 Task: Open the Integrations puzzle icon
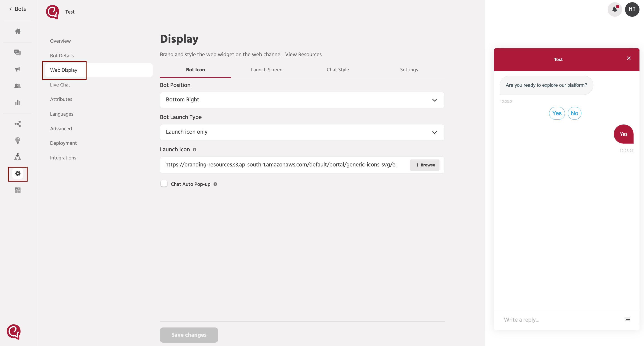point(17,190)
